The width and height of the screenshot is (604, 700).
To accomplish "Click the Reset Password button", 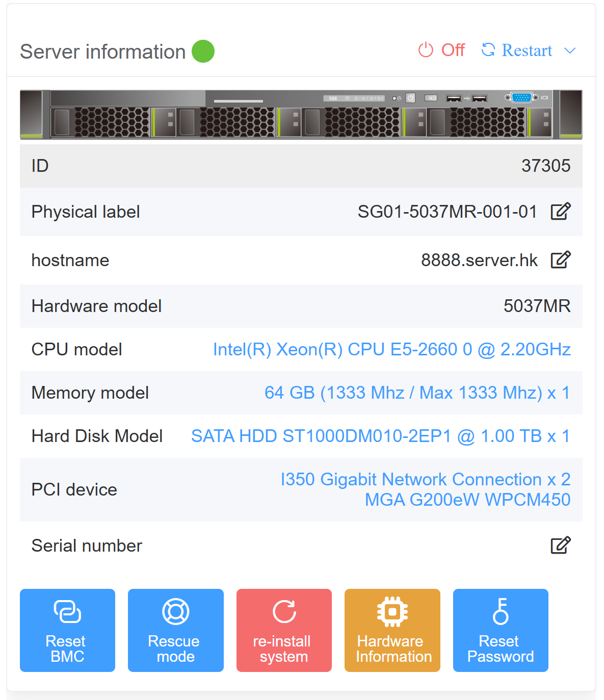I will [x=500, y=630].
